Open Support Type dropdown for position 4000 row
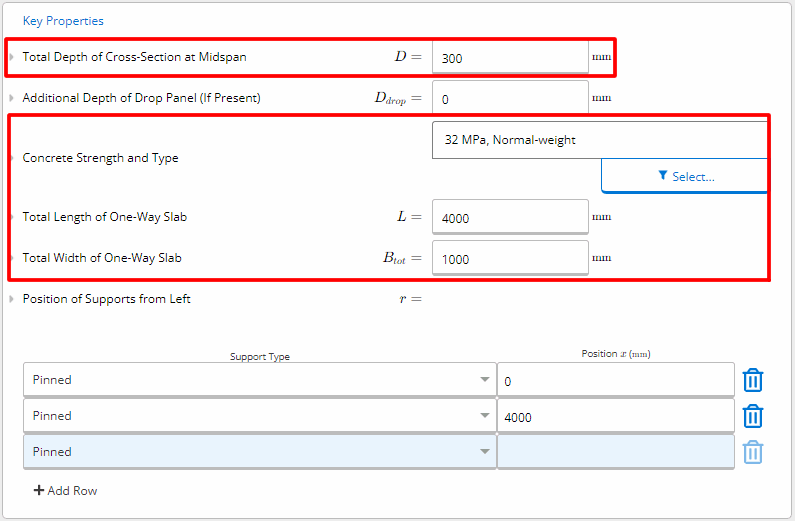The image size is (795, 521). (259, 416)
